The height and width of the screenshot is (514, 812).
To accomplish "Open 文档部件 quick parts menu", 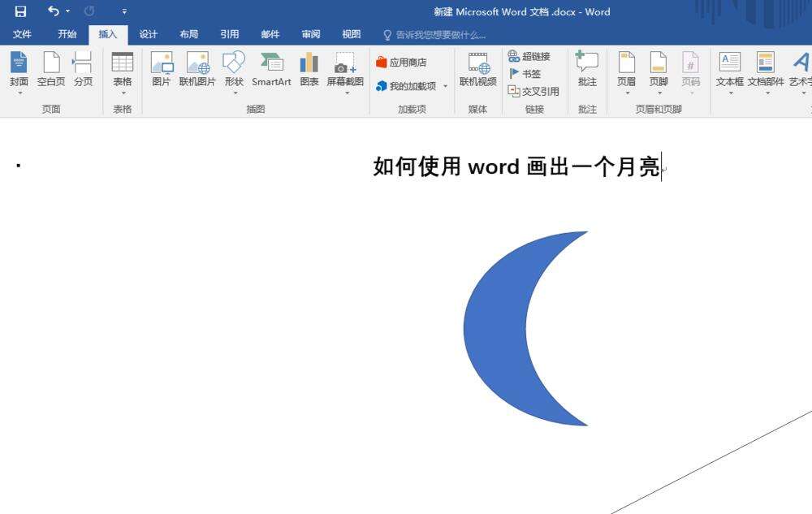I will 766,72.
